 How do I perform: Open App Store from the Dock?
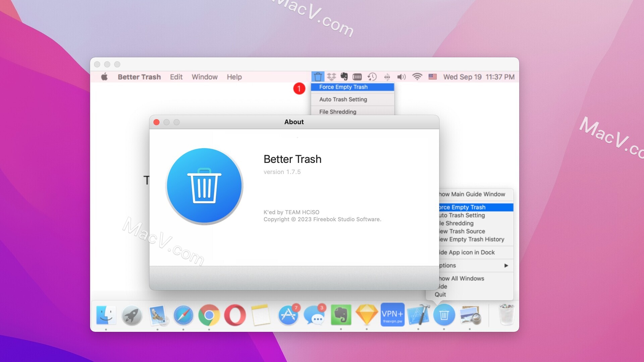[x=288, y=315]
